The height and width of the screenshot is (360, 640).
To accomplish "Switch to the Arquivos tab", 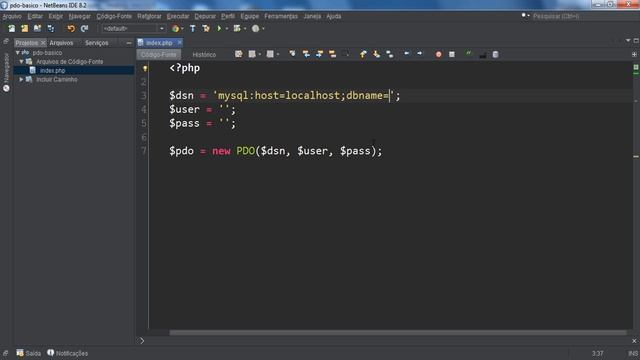I will pyautogui.click(x=61, y=43).
